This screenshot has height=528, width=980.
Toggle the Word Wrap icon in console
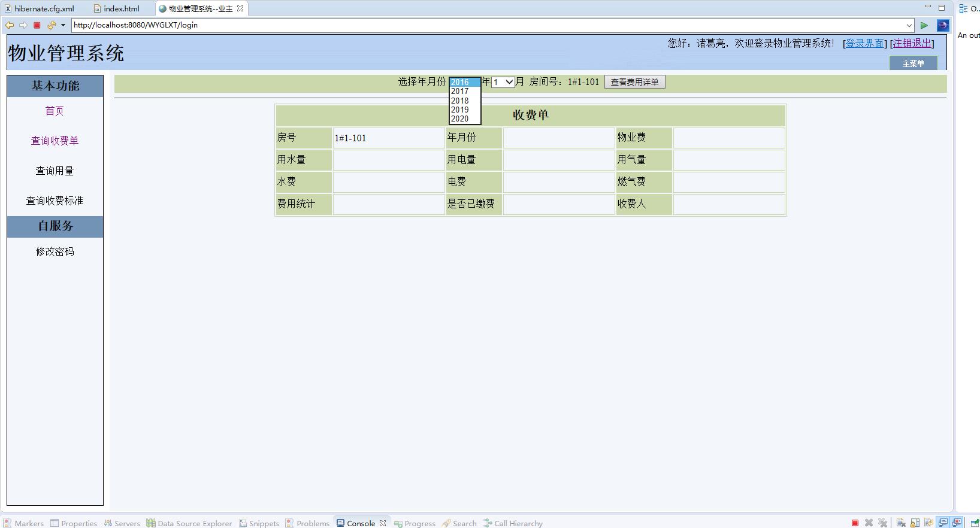928,523
